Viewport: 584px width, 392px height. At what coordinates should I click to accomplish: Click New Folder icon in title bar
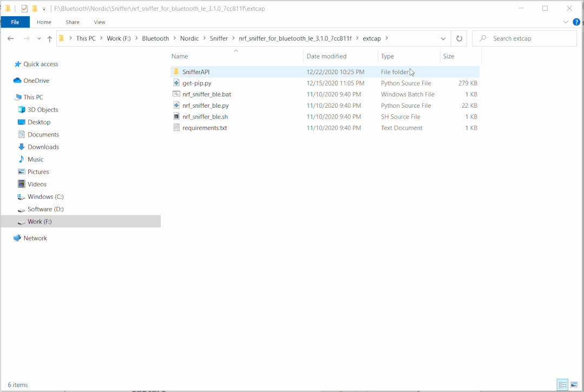[35, 8]
